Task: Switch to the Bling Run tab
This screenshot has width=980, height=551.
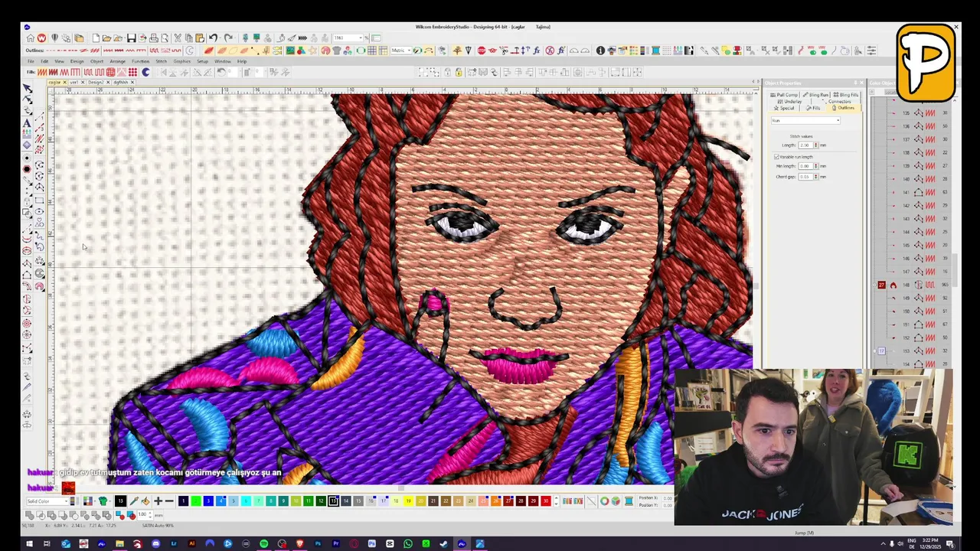Action: (816, 95)
